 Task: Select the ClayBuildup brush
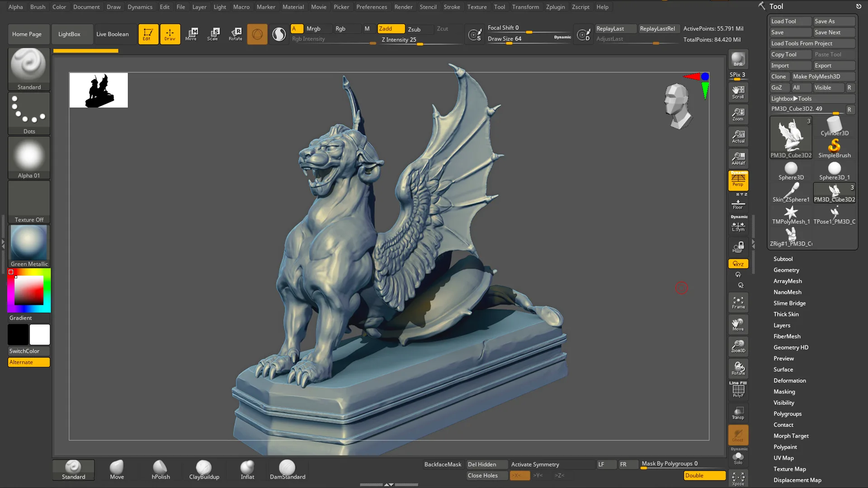pyautogui.click(x=204, y=470)
